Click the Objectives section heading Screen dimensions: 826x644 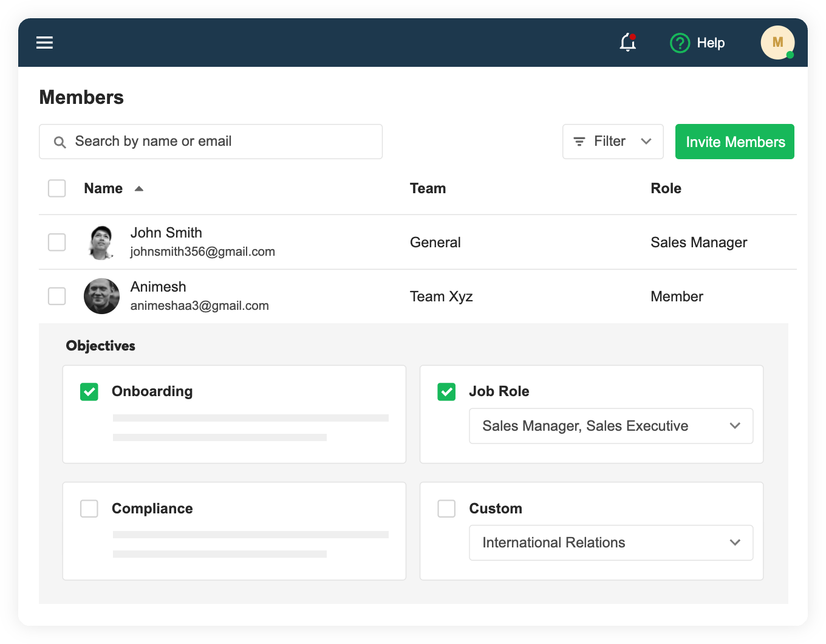101,346
